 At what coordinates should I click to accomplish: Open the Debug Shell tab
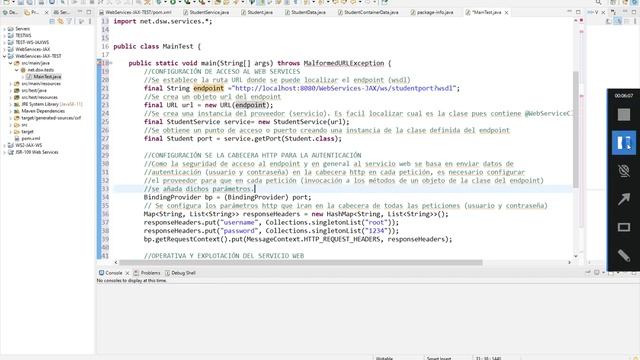[180, 273]
